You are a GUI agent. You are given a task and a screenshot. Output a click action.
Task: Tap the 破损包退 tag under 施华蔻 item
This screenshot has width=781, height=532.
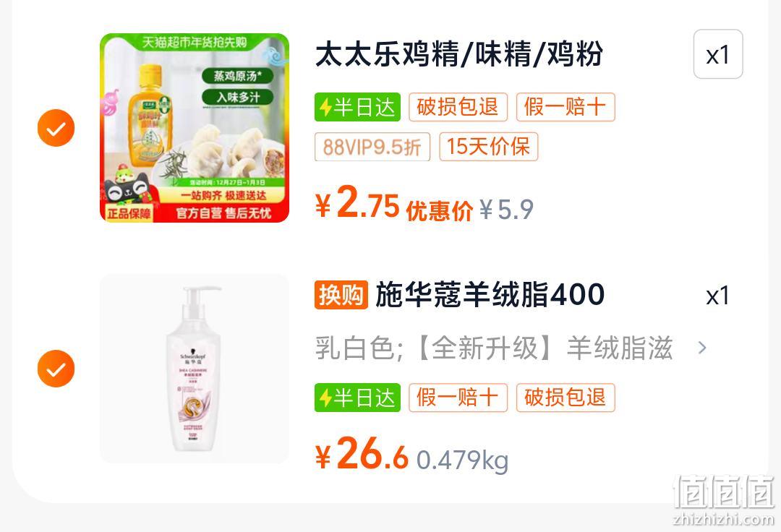[566, 398]
